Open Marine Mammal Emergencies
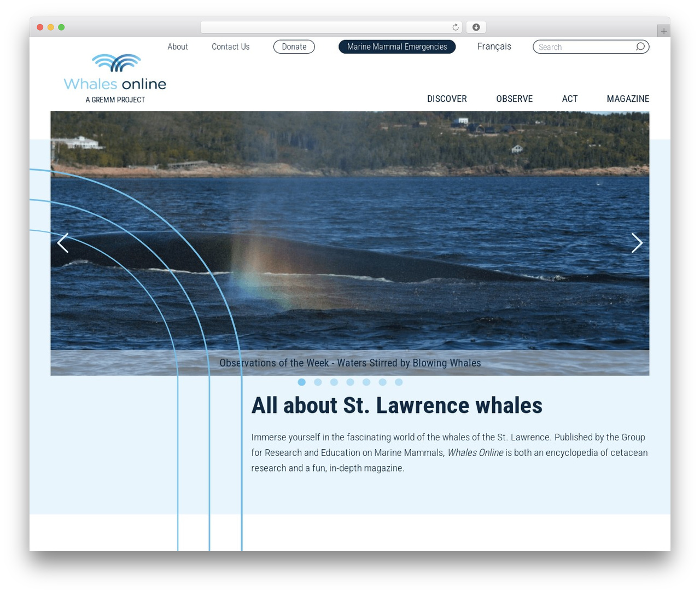 point(397,47)
